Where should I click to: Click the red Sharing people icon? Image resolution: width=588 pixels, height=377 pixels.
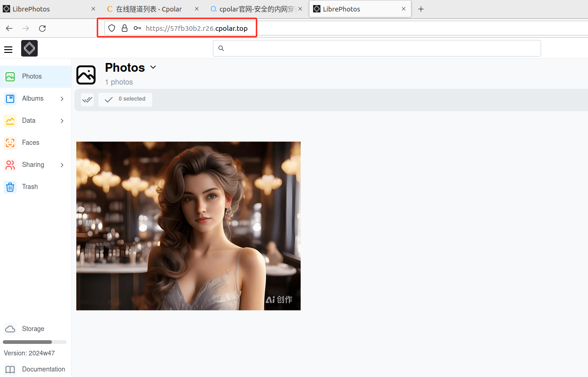click(10, 165)
